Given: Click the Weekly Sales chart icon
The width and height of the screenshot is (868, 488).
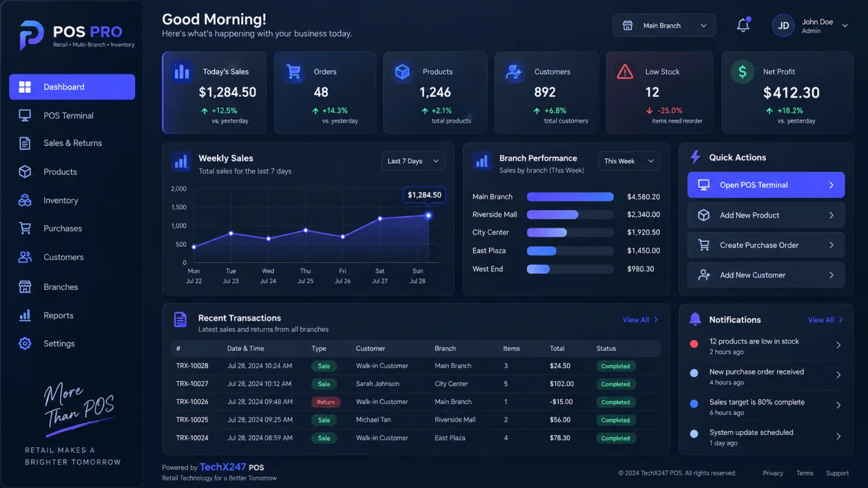Looking at the screenshot, I should coord(181,161).
